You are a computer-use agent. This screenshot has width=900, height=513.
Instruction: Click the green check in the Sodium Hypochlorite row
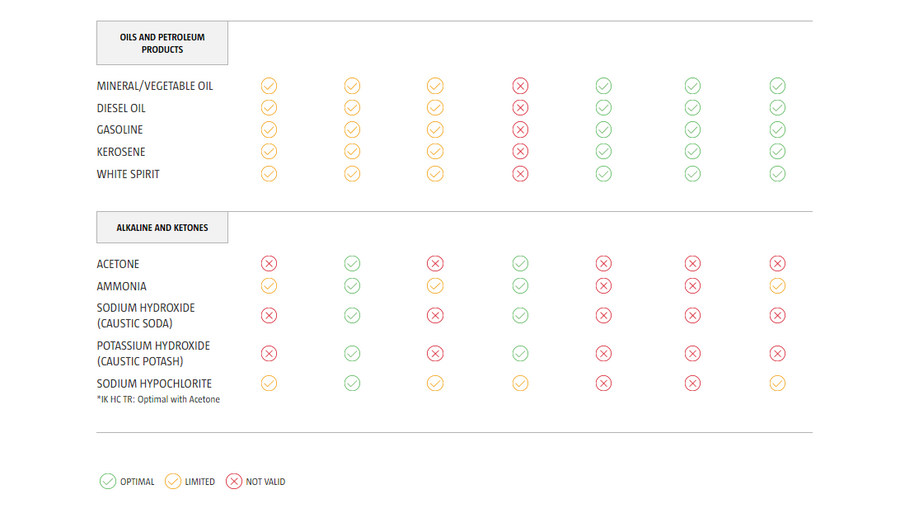click(x=352, y=383)
